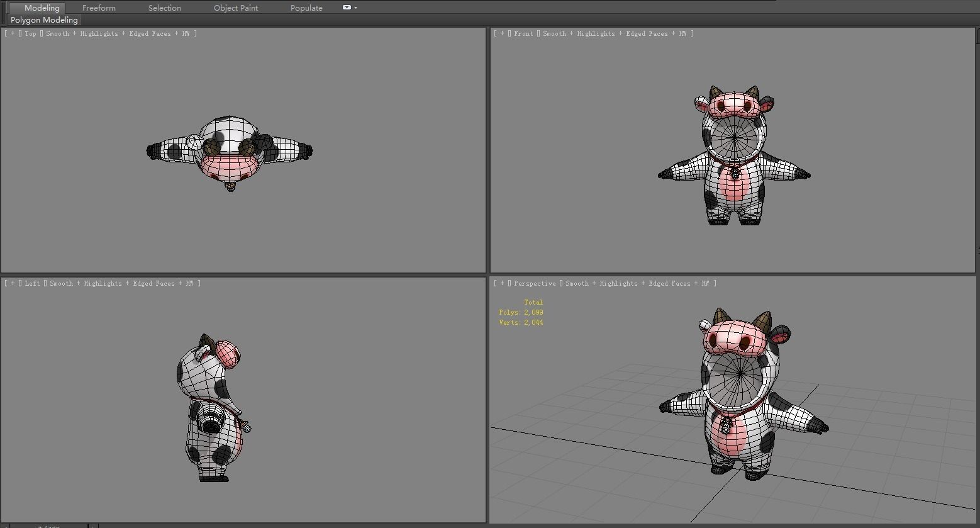Open the Freeform ribbon tab
This screenshot has width=980, height=528.
pyautogui.click(x=99, y=8)
